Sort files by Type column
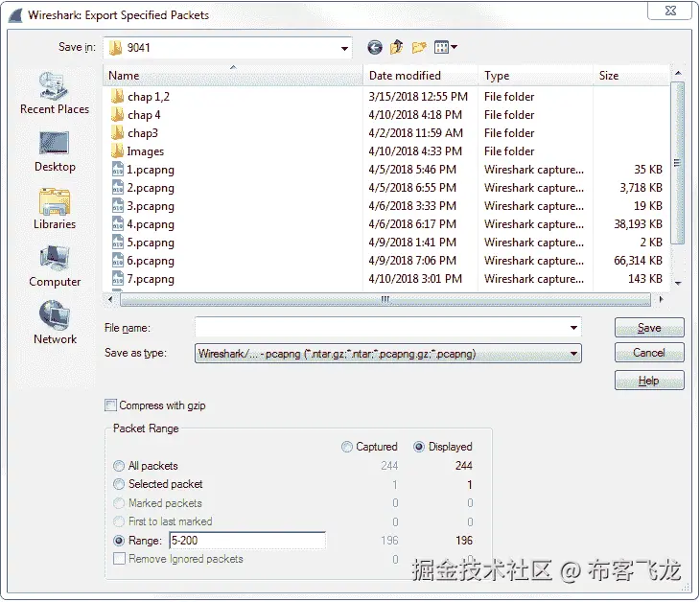 coord(535,76)
